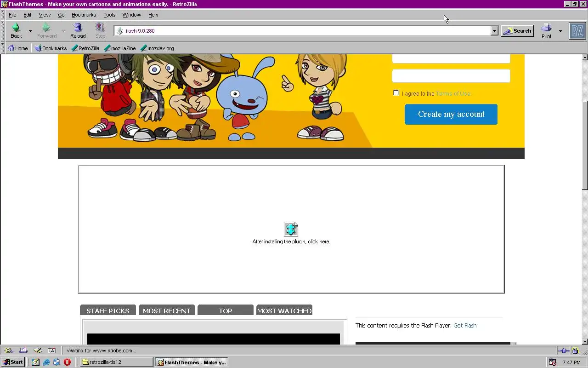Click the online/offline connection status icon
588x368 pixels.
pyautogui.click(x=564, y=351)
